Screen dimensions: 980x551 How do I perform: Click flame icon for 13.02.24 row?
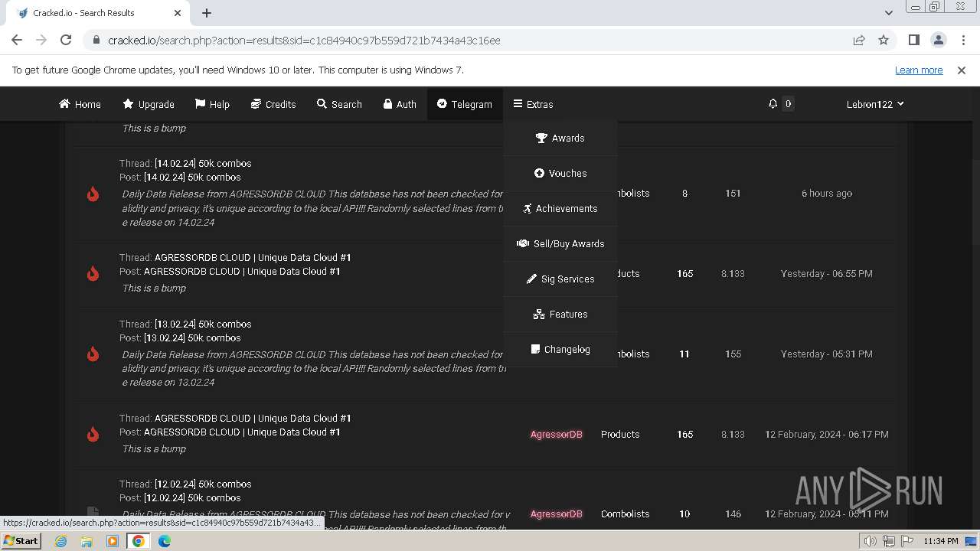[x=93, y=354]
